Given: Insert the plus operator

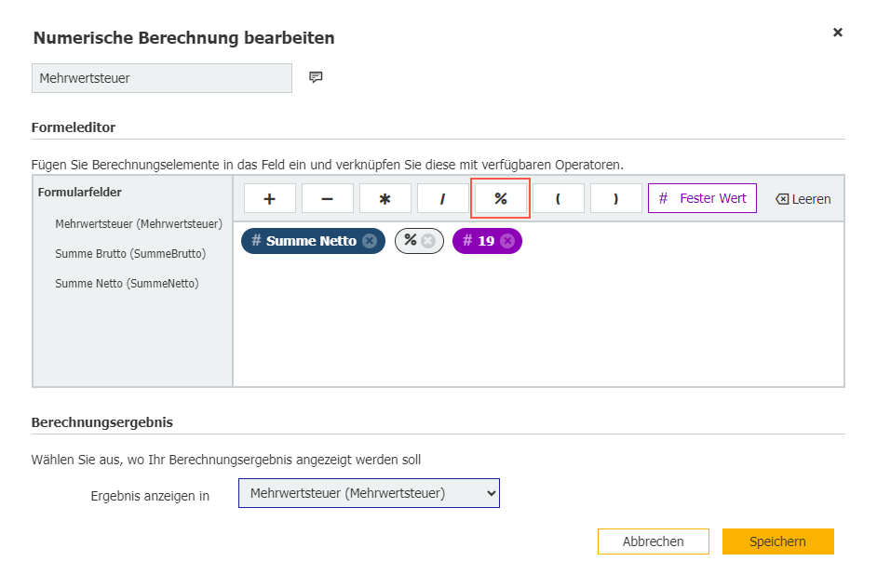Looking at the screenshot, I should [x=270, y=198].
